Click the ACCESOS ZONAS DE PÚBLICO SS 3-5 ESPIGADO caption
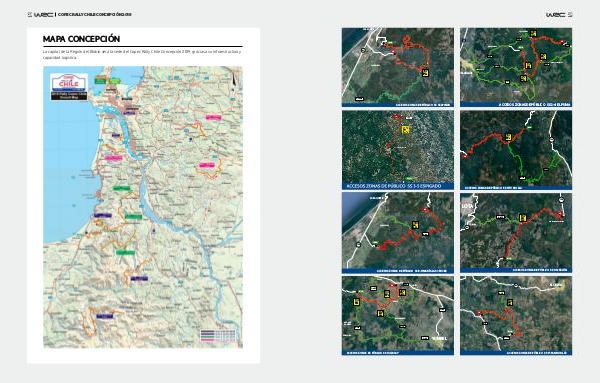 click(x=394, y=186)
